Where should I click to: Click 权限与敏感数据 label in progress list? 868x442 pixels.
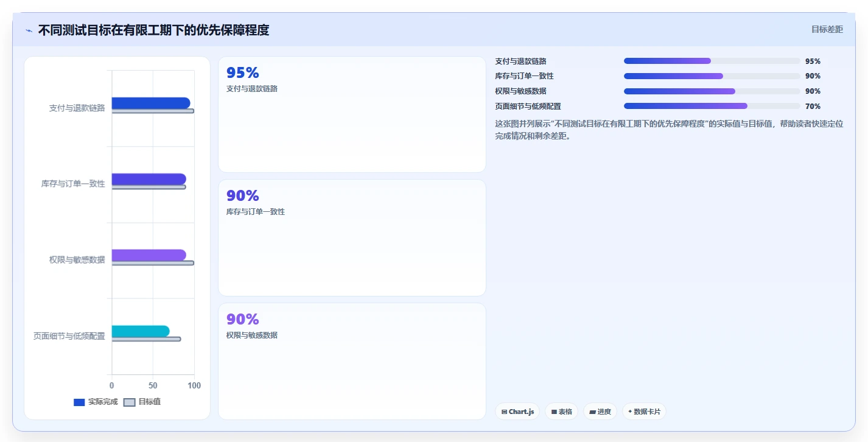pos(520,91)
